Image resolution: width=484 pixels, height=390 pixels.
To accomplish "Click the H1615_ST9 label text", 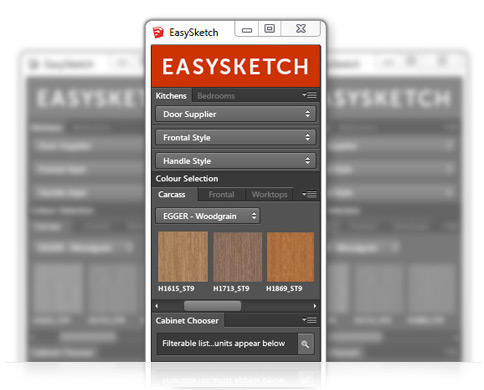I will pyautogui.click(x=176, y=289).
